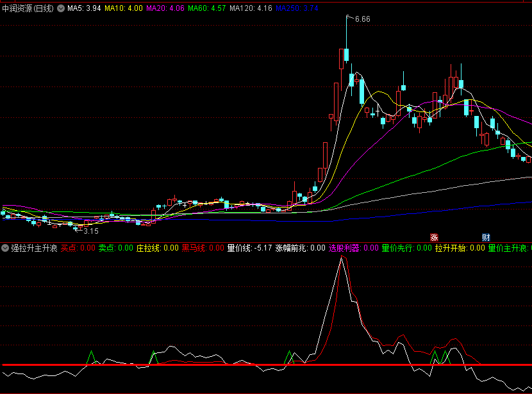Click the green MA60: 4.57 label
Image resolution: width=532 pixels, height=394 pixels.
click(207, 8)
